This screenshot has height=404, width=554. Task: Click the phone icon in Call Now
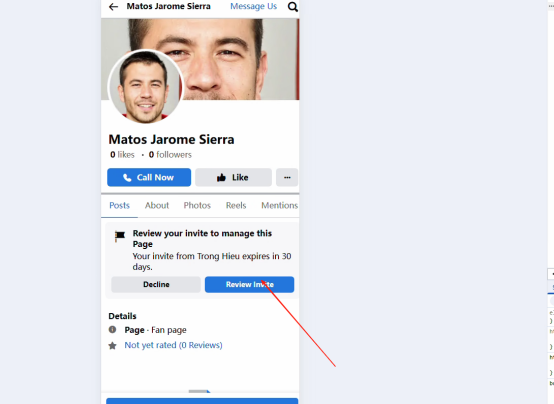point(127,177)
